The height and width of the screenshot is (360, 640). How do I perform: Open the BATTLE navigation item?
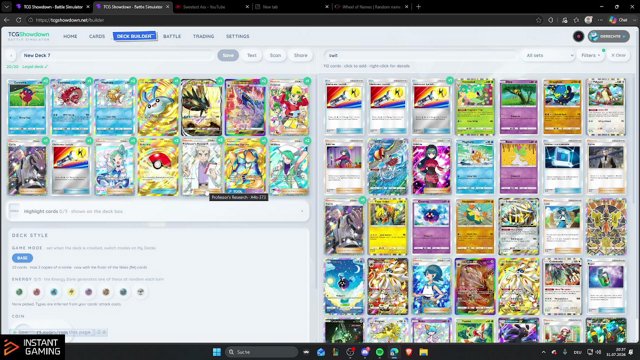point(172,36)
